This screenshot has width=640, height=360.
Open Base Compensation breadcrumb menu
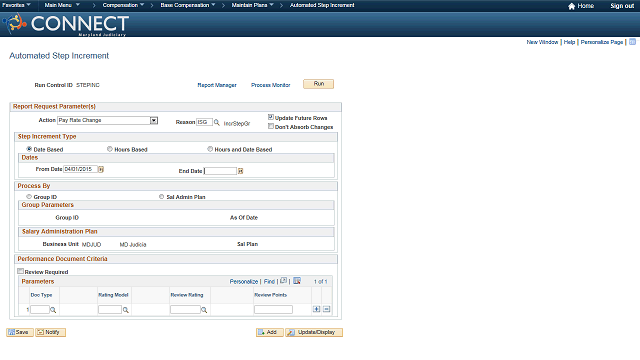point(188,5)
